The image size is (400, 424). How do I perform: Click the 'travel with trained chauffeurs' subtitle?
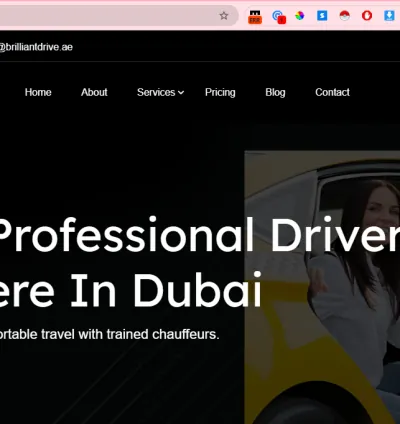[130, 334]
